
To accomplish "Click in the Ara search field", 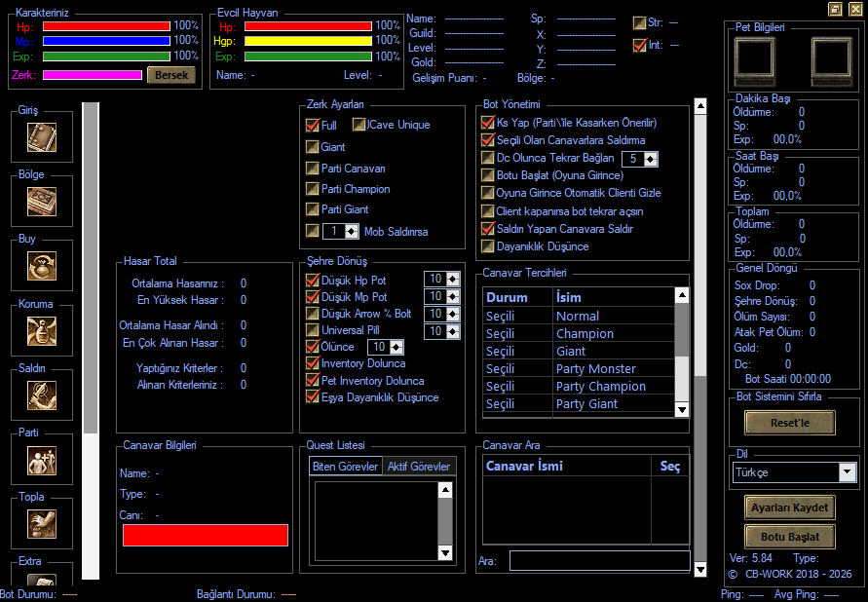I will click(599, 560).
